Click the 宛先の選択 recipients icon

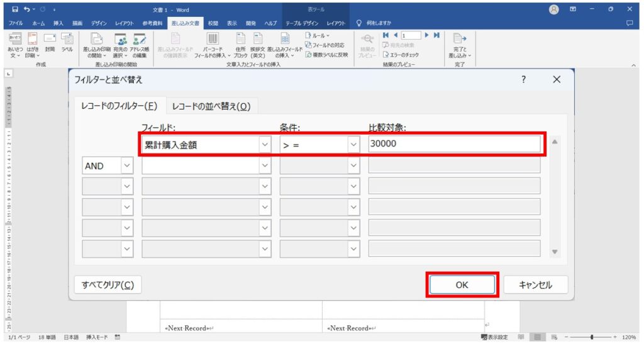(121, 39)
